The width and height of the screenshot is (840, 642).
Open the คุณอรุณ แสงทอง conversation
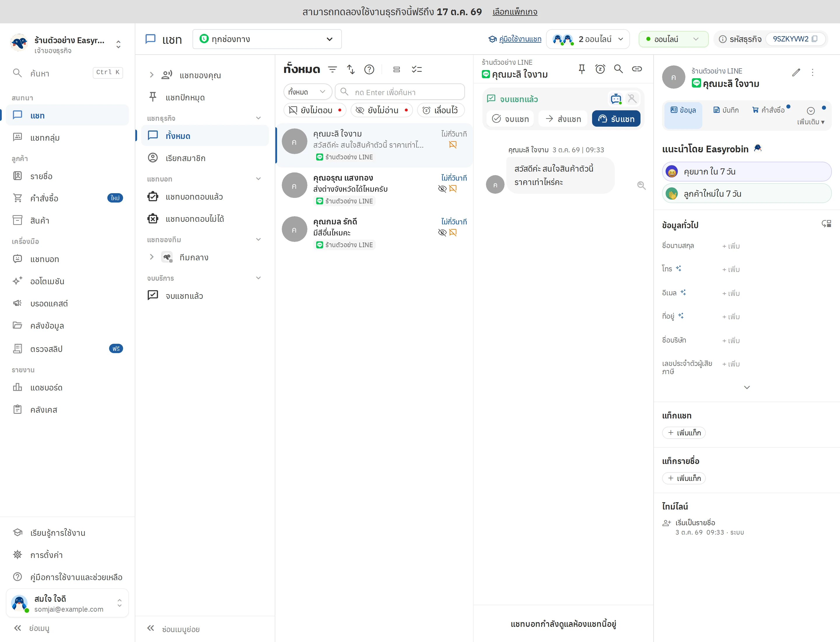click(374, 189)
